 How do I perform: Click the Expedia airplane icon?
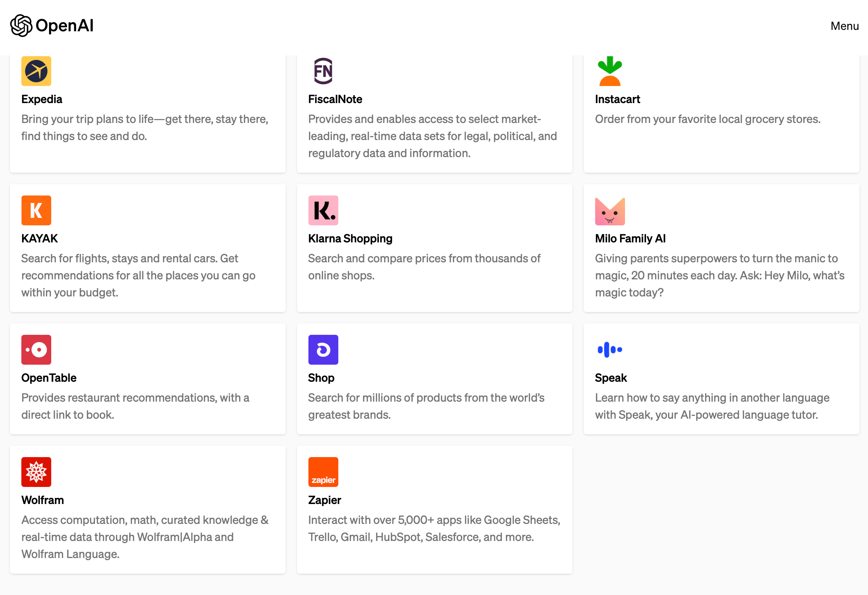pyautogui.click(x=36, y=71)
